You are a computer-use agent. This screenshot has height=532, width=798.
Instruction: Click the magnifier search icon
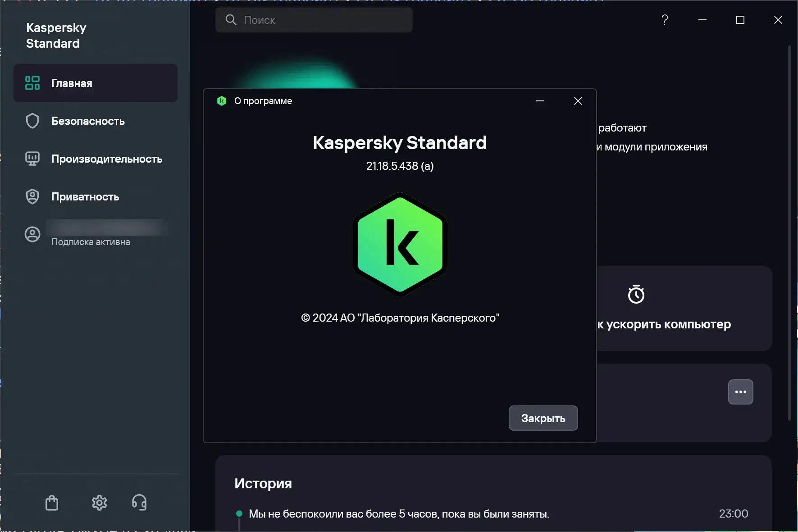(231, 20)
